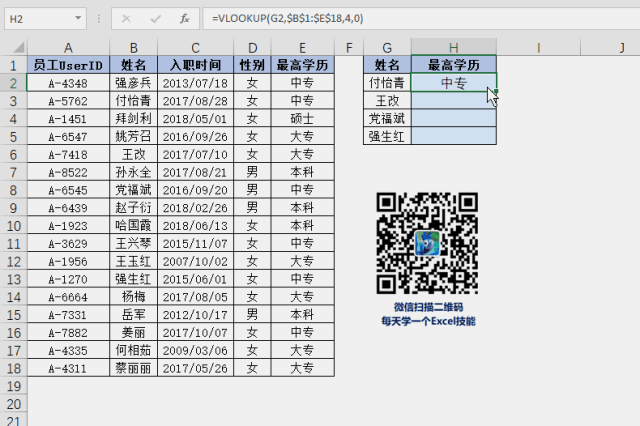This screenshot has width=640, height=426.
Task: Select column I header
Action: tap(538, 48)
